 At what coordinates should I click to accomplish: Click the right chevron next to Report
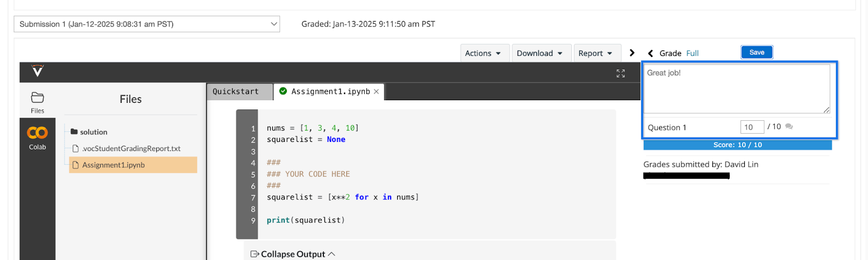(x=632, y=53)
